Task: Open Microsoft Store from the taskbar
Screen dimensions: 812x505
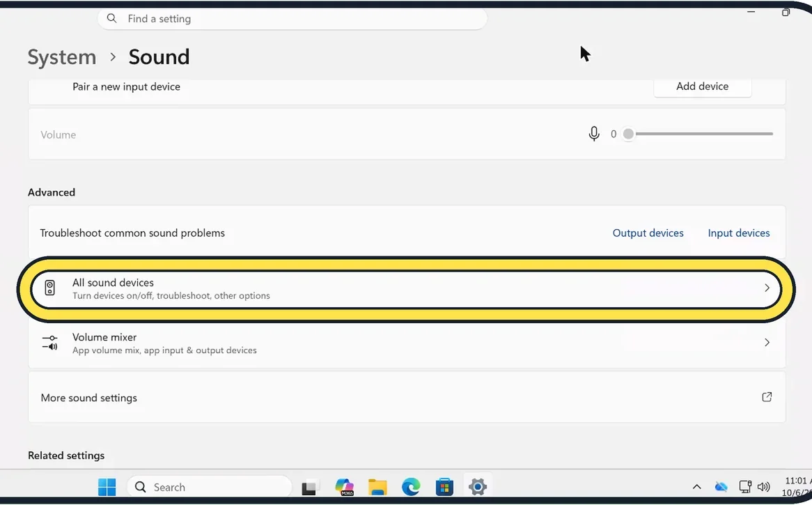Action: pyautogui.click(x=444, y=487)
